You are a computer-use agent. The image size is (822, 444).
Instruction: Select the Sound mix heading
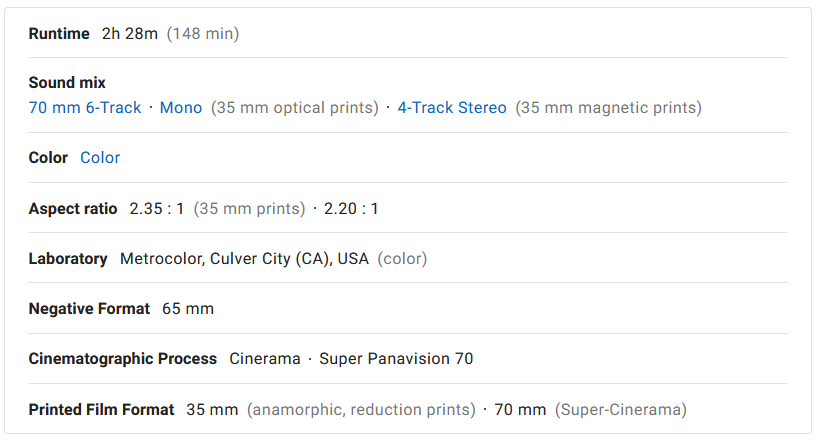(x=67, y=82)
